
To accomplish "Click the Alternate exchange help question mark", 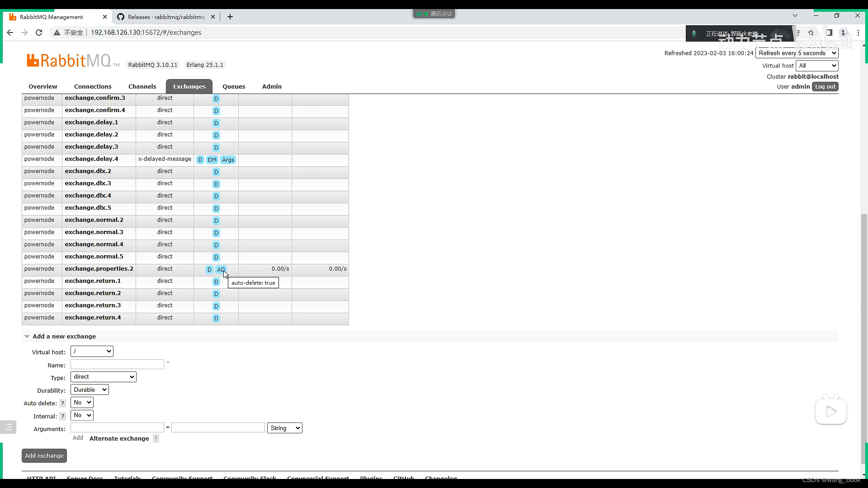I will (156, 439).
